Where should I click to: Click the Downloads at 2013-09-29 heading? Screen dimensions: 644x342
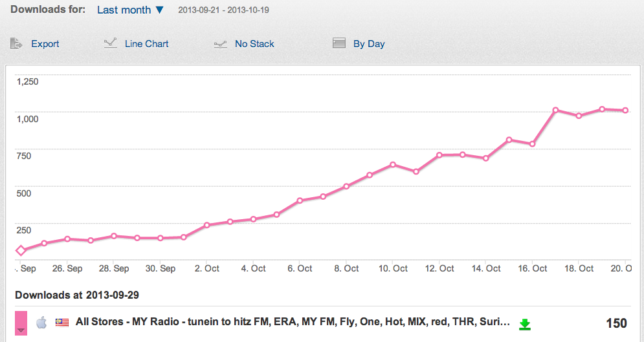point(77,295)
